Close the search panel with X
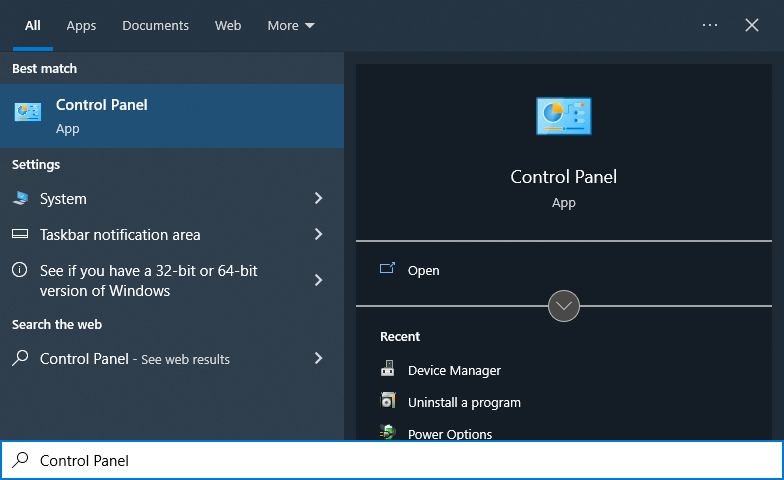Screen dimensions: 784x480 pyautogui.click(x=752, y=25)
